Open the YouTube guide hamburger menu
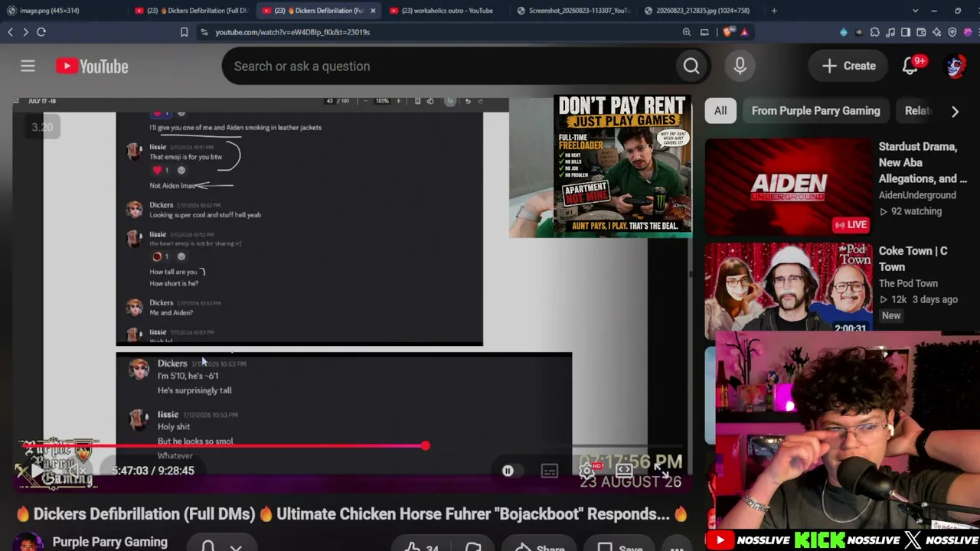This screenshot has height=551, width=980. click(x=28, y=67)
